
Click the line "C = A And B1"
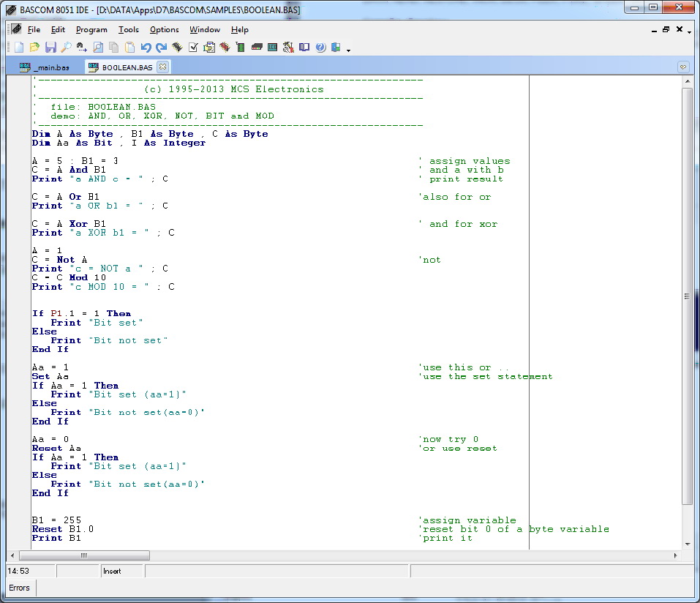[69, 170]
